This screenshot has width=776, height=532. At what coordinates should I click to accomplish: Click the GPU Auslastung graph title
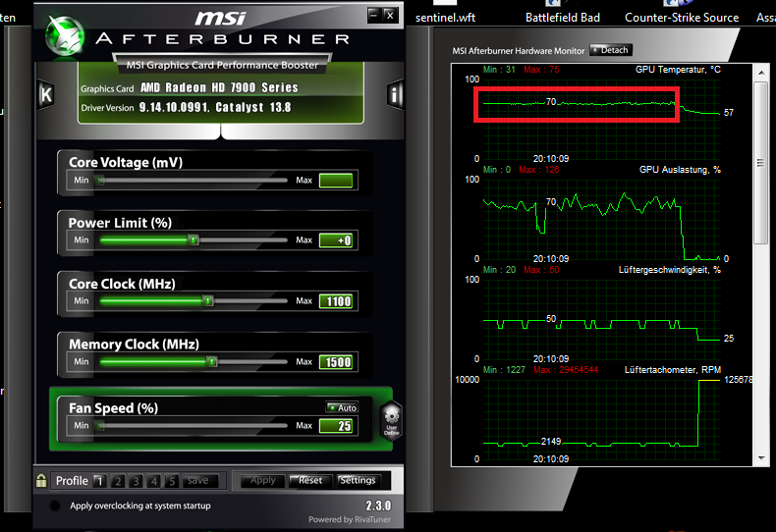click(680, 170)
